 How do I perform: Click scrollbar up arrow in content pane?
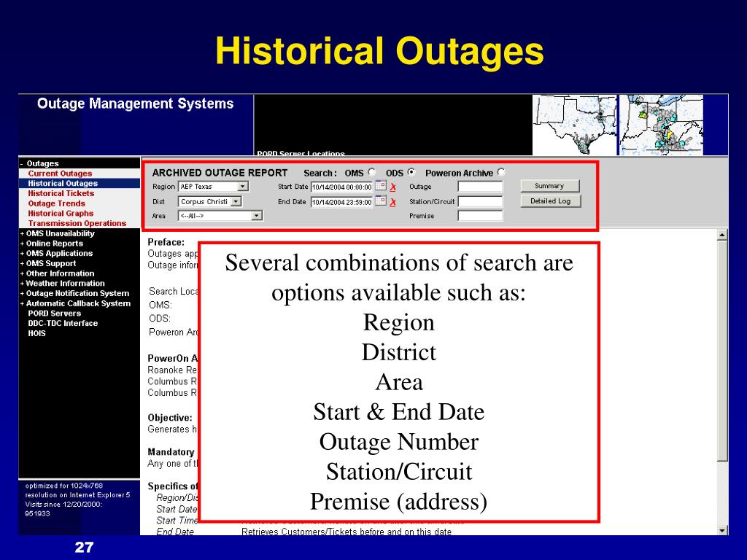(x=722, y=235)
